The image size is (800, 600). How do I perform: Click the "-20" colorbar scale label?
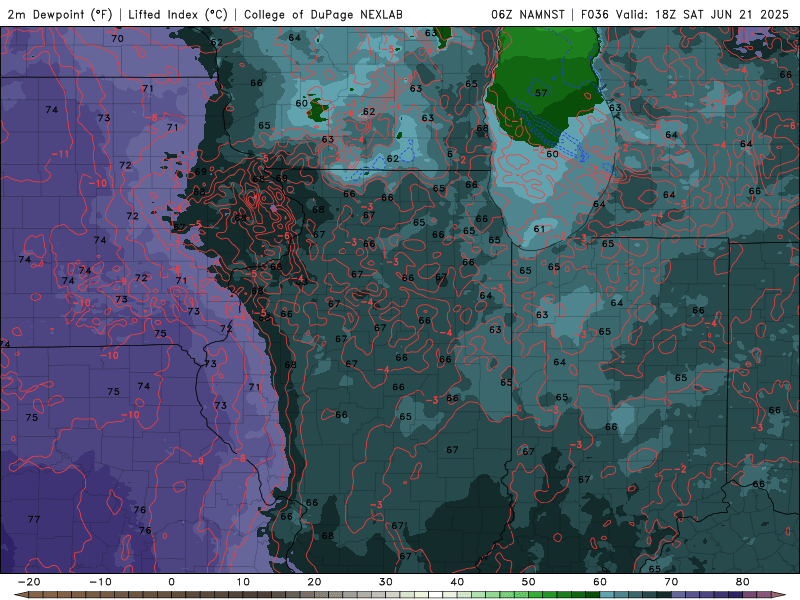pyautogui.click(x=29, y=582)
